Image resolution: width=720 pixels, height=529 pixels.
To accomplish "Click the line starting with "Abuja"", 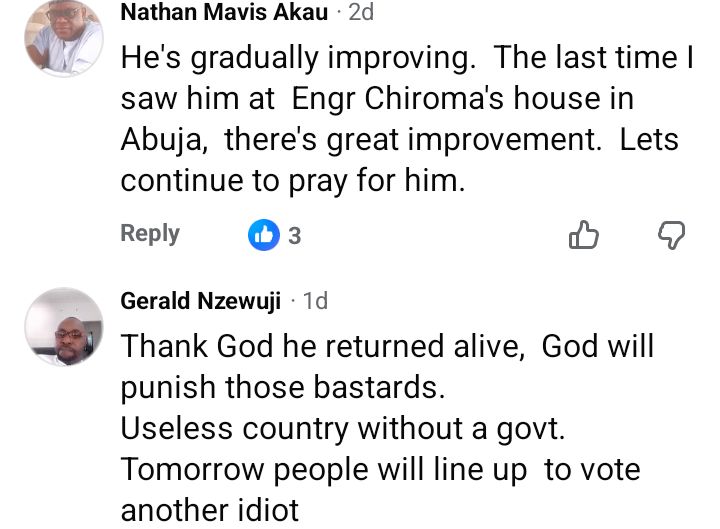I will pyautogui.click(x=399, y=140).
